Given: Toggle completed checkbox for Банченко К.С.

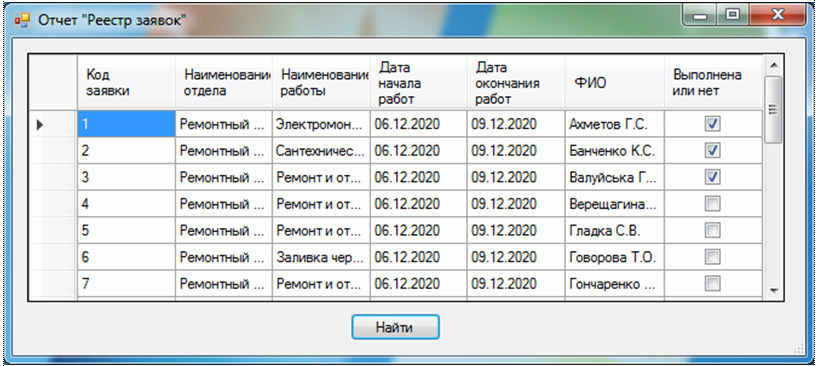Looking at the screenshot, I should click(712, 151).
